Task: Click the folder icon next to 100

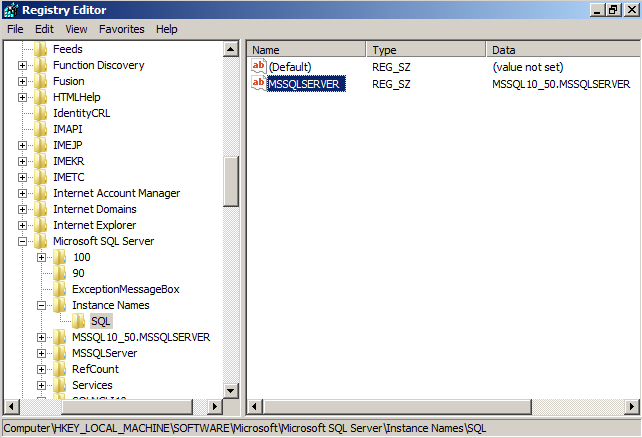Action: (x=59, y=257)
